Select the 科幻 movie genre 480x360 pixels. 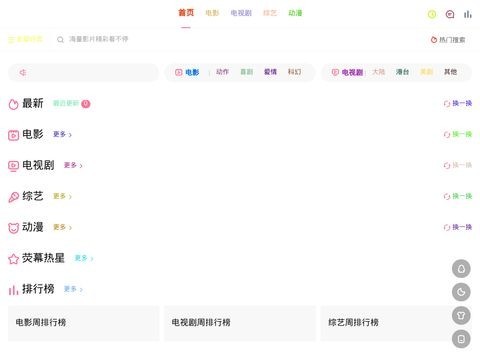coord(295,72)
